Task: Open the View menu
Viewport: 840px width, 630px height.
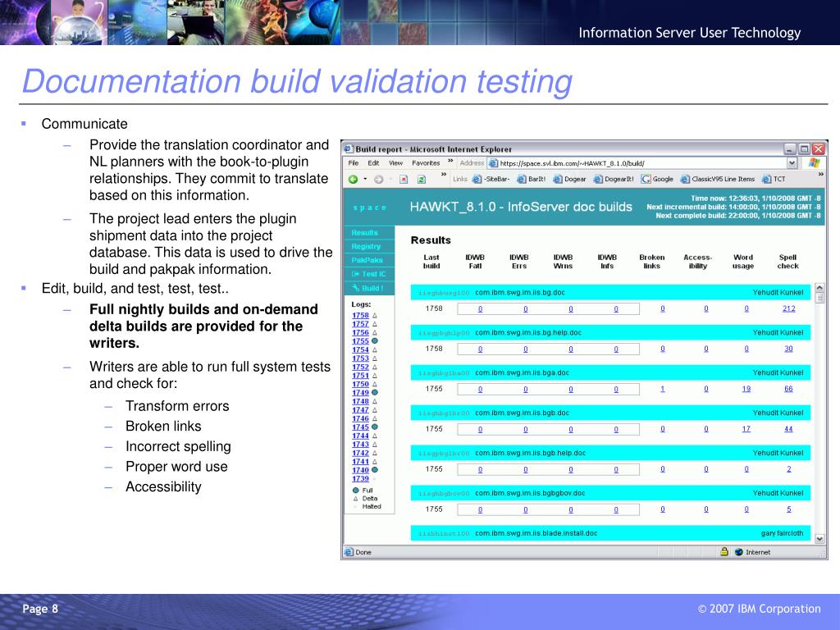Action: click(395, 163)
